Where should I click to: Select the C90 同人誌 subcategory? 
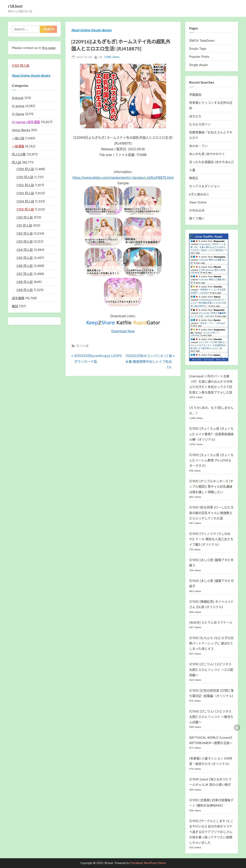pos(25,217)
